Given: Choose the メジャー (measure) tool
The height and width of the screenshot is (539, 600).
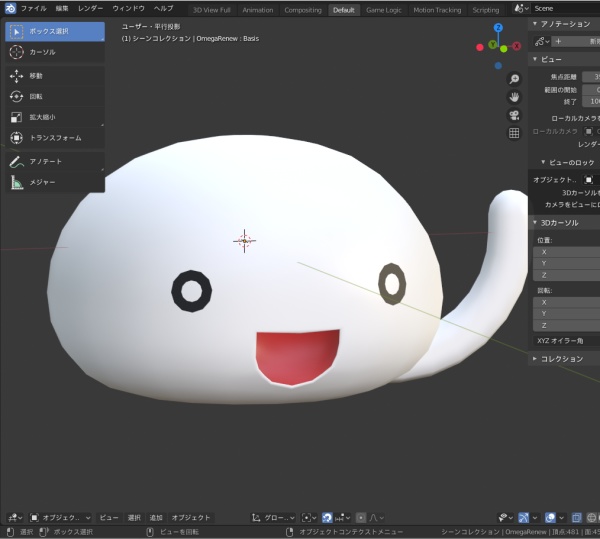Looking at the screenshot, I should 55,182.
